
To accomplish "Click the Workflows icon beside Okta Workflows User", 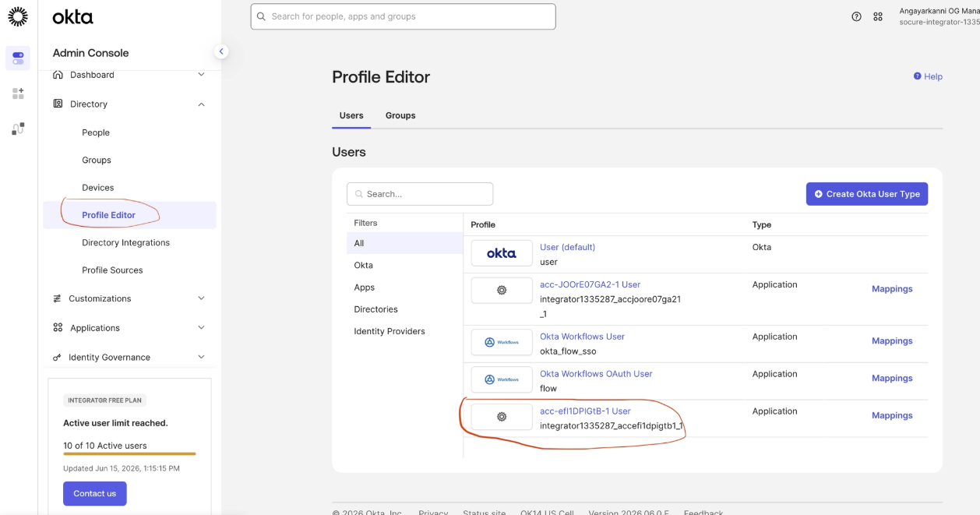I will 502,342.
